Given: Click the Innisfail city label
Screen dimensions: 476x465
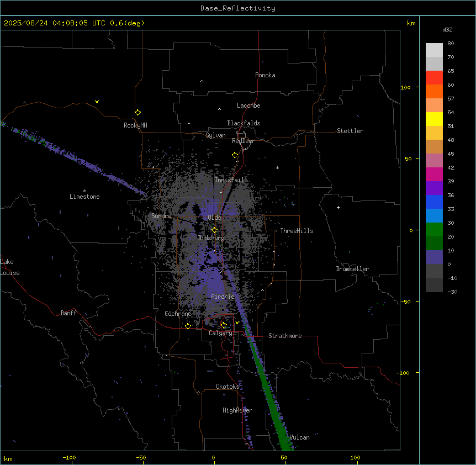Looking at the screenshot, I should click(230, 180).
